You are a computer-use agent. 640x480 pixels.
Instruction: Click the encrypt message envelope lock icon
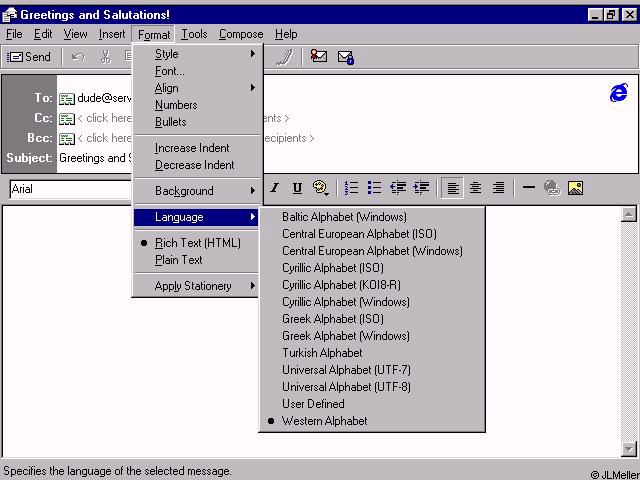[346, 58]
